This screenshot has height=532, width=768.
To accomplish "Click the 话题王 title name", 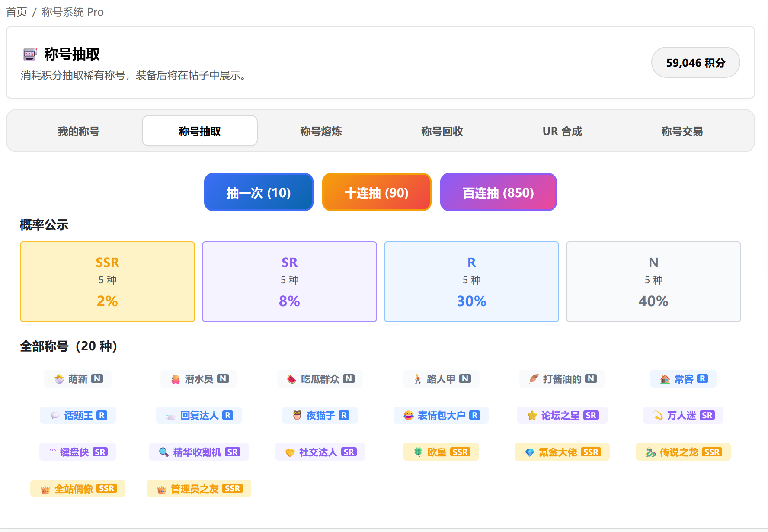I will coord(78,416).
